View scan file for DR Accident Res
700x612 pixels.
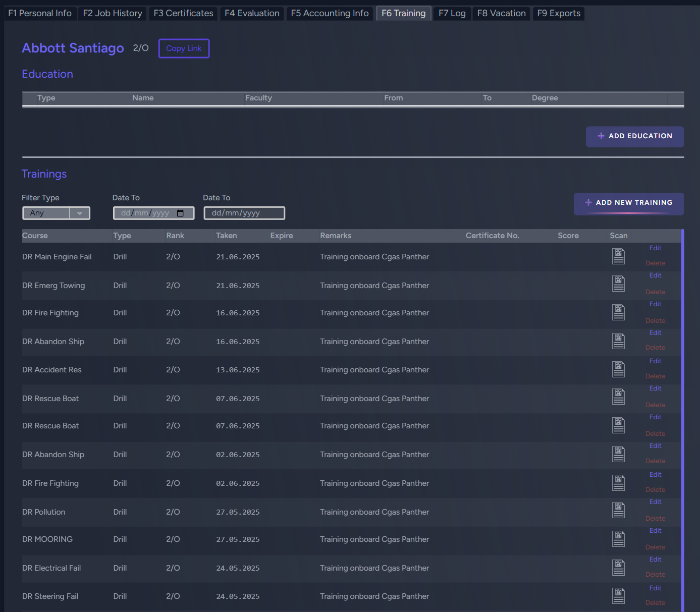pos(618,369)
